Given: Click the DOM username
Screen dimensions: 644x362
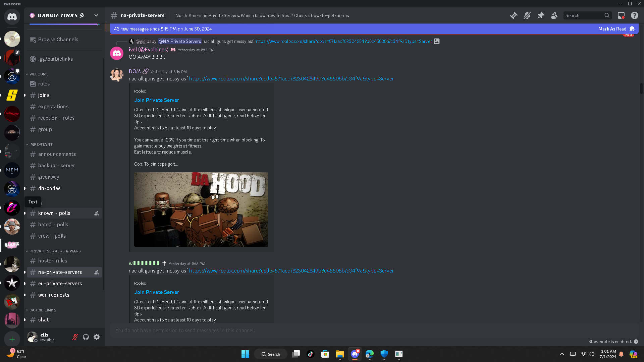Looking at the screenshot, I should [x=135, y=71].
